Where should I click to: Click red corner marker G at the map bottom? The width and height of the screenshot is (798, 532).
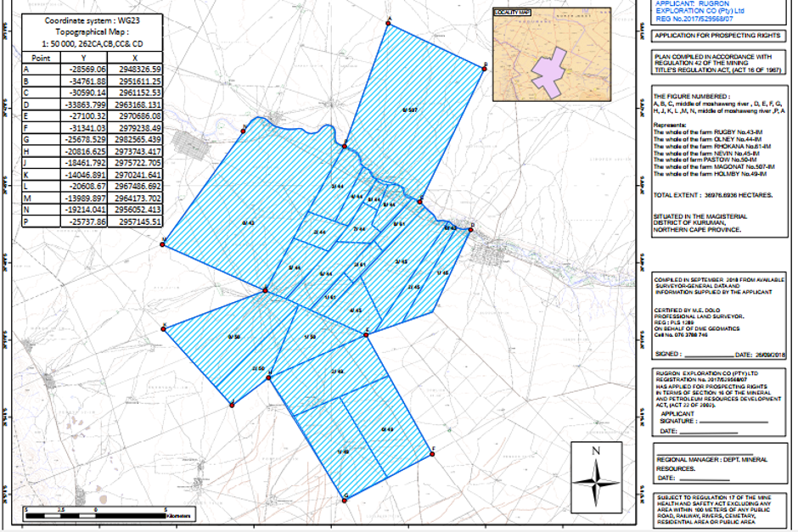pos(346,501)
